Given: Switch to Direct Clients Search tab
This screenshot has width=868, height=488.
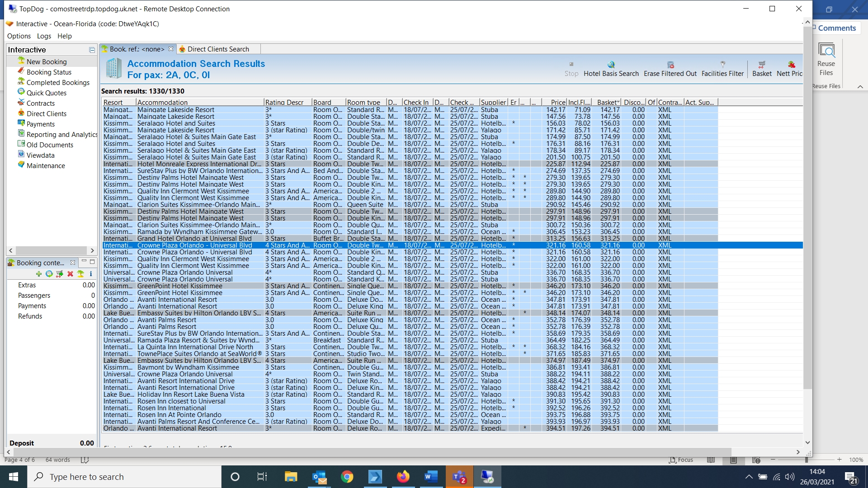Looking at the screenshot, I should 218,49.
